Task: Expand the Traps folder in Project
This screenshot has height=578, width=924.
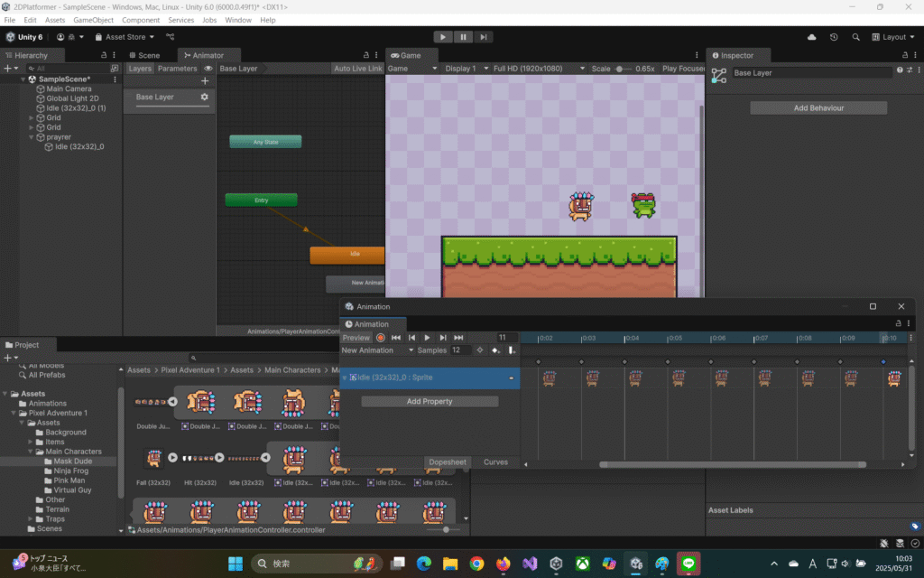Action: click(x=32, y=519)
